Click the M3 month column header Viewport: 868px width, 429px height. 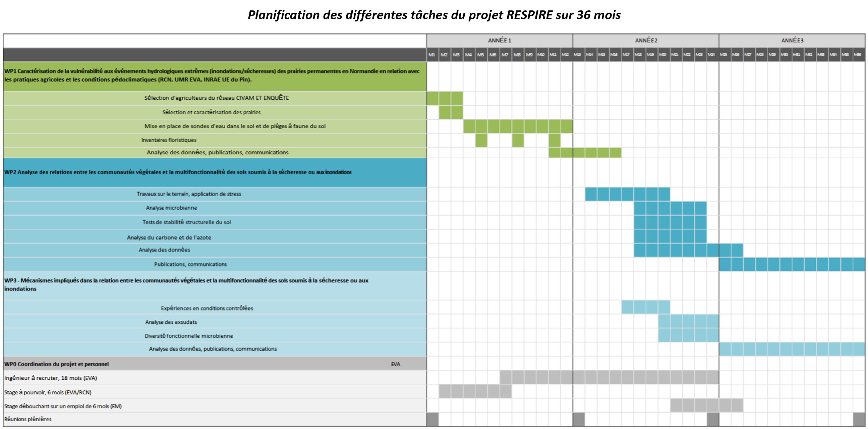[457, 55]
